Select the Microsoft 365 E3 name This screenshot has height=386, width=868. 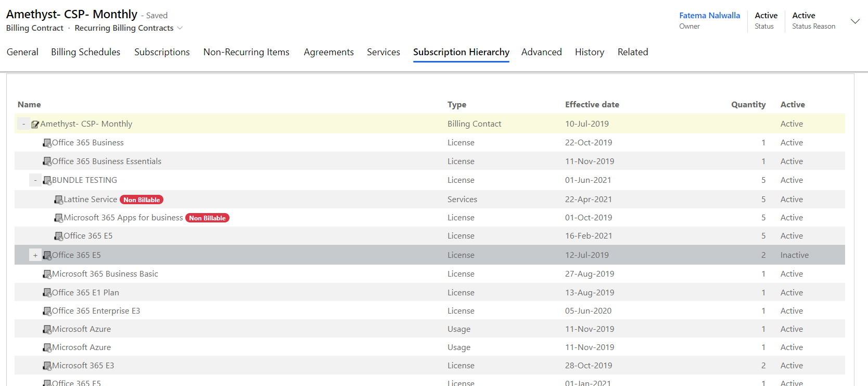[x=83, y=366]
